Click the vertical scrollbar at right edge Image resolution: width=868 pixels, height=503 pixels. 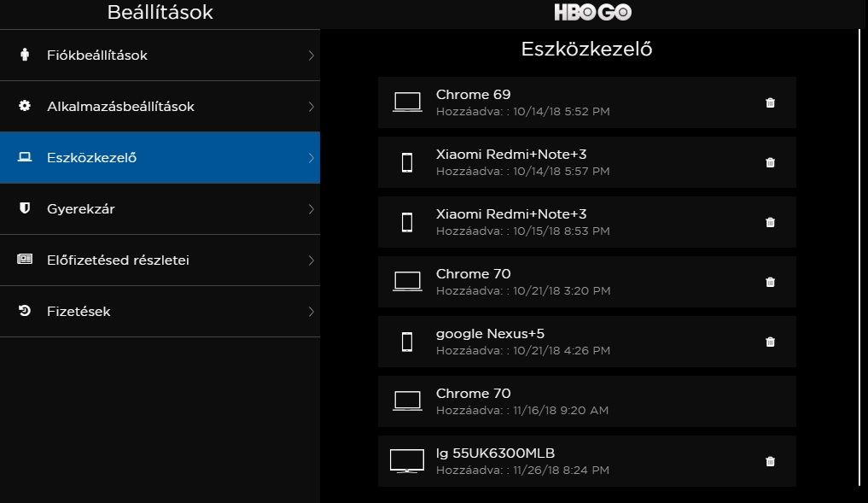(859, 258)
